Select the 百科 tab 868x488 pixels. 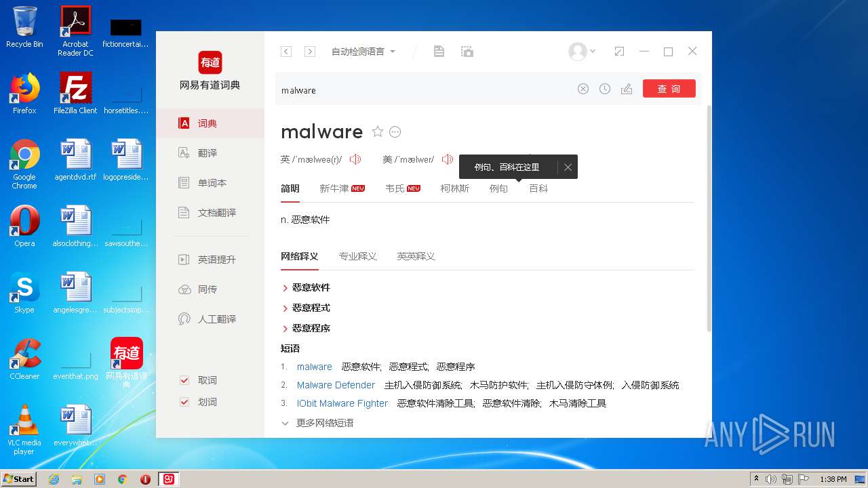(x=538, y=188)
